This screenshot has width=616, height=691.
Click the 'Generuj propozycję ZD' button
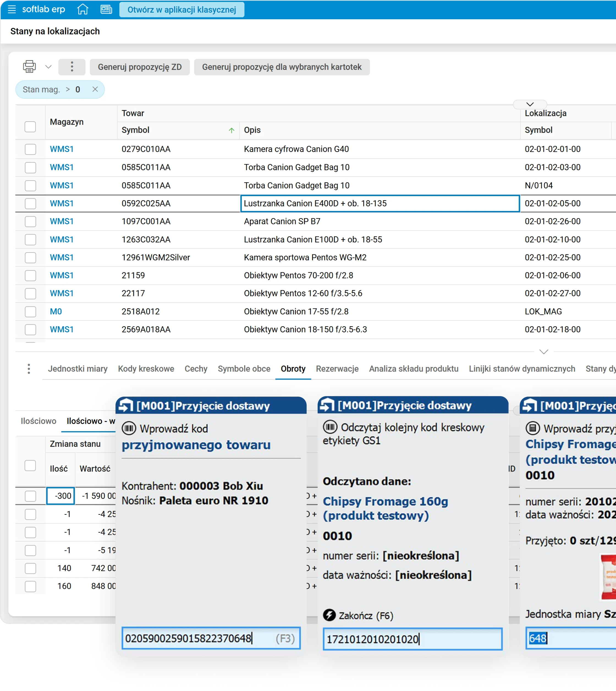click(x=139, y=67)
